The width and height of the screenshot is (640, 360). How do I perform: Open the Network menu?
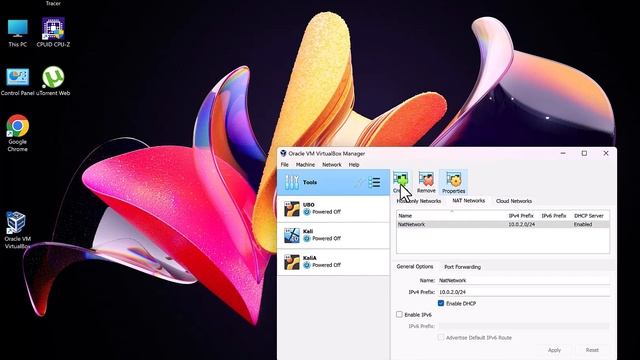pos(332,165)
